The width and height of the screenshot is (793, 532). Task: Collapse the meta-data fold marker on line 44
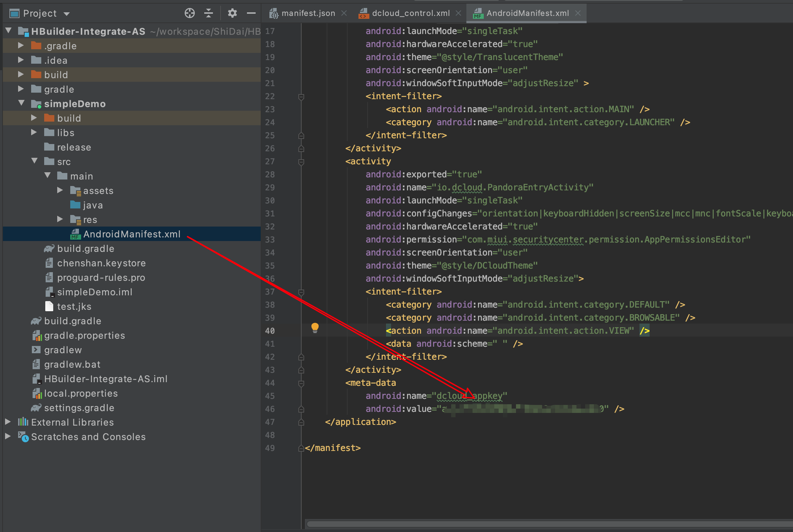coord(301,383)
